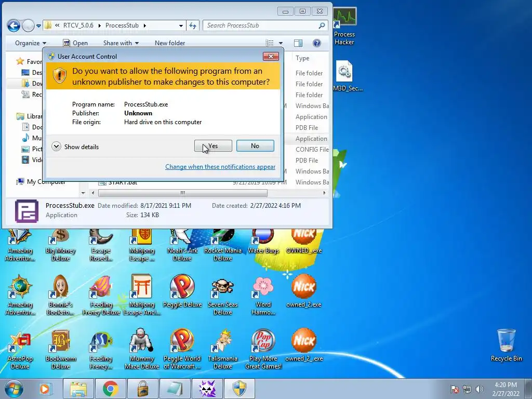532x399 pixels.
Task: Select Process Hacker desktop shortcut
Action: tap(344, 26)
